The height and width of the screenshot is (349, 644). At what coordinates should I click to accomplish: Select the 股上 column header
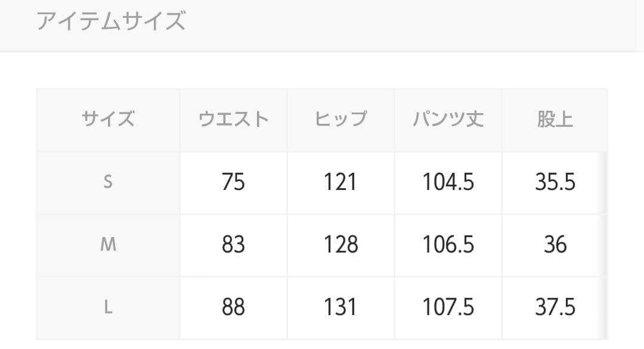555,119
